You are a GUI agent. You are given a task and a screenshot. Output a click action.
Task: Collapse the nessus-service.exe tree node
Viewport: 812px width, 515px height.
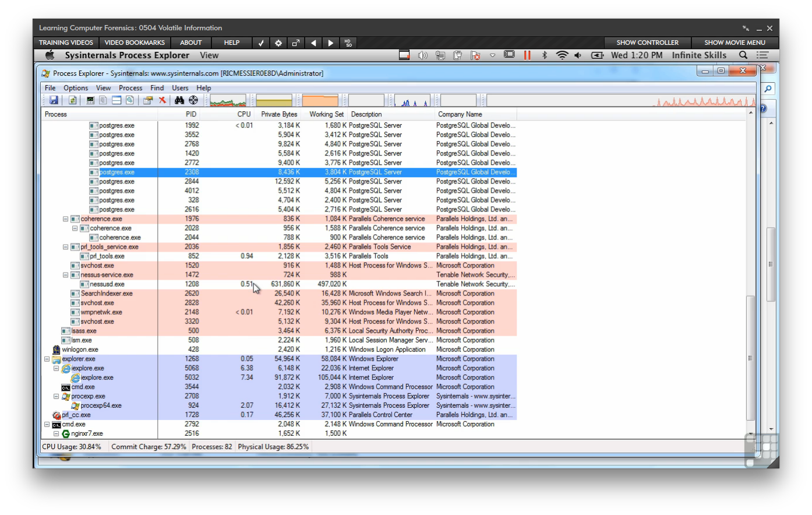pyautogui.click(x=65, y=275)
